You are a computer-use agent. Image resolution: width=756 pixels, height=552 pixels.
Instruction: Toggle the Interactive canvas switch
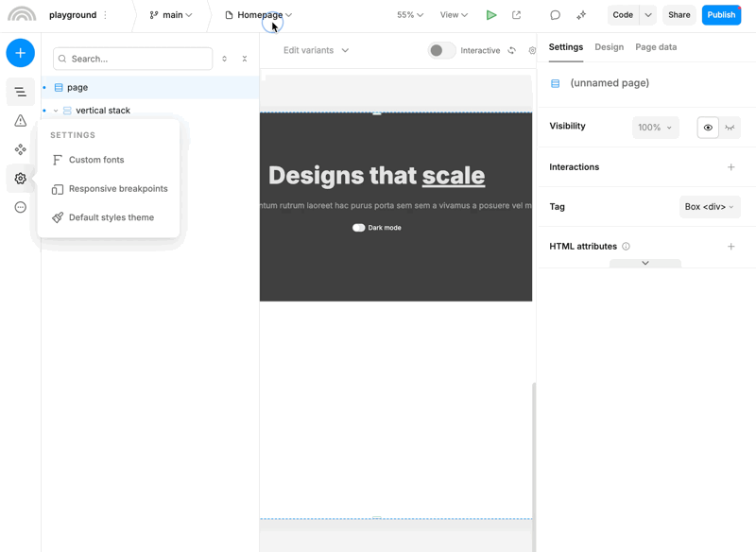point(441,51)
